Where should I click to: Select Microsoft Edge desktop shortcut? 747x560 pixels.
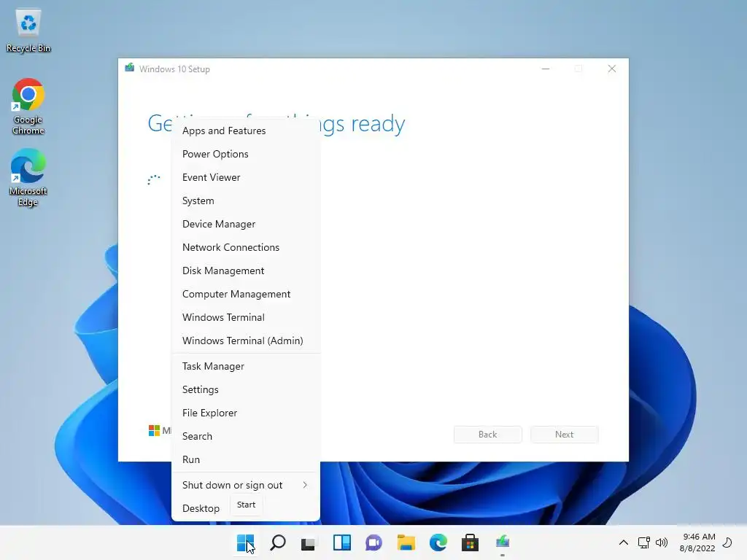click(28, 178)
